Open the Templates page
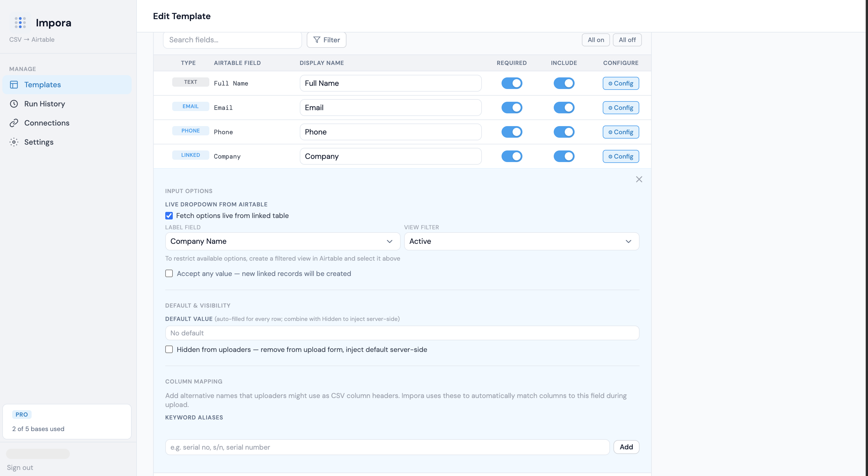Viewport: 868px width, 476px height. tap(67, 85)
